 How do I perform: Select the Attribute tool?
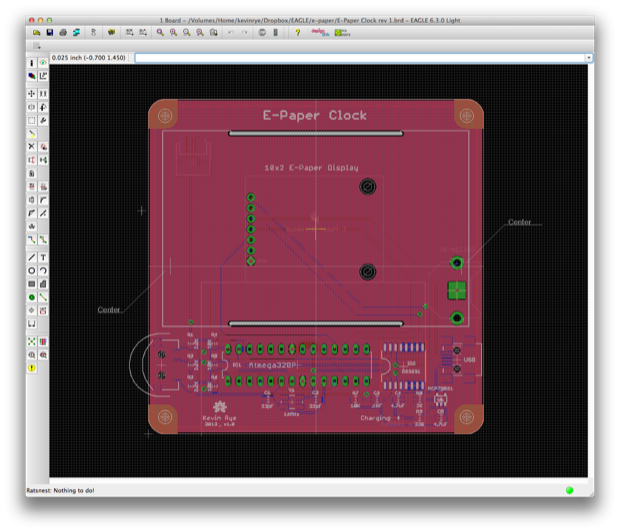point(43,310)
